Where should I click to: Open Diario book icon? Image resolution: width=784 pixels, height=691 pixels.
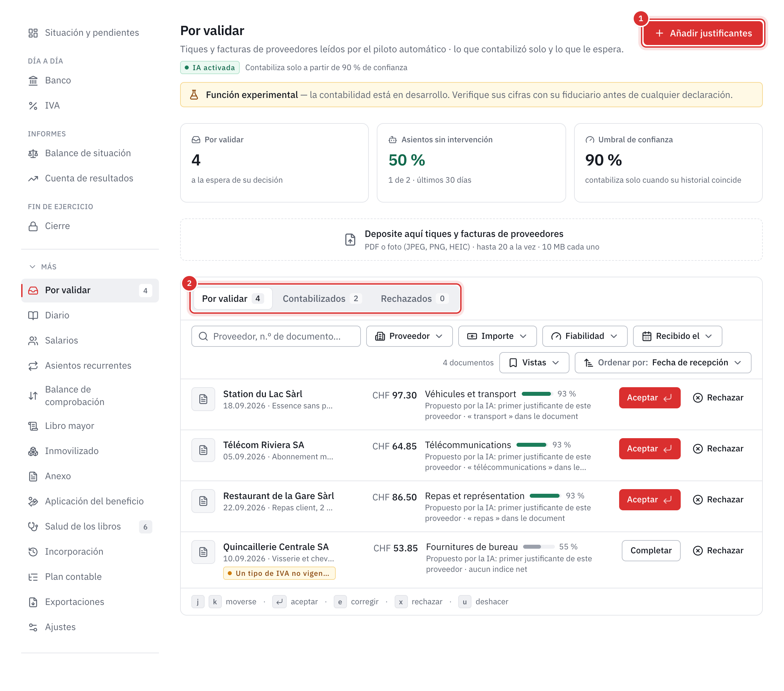33,316
